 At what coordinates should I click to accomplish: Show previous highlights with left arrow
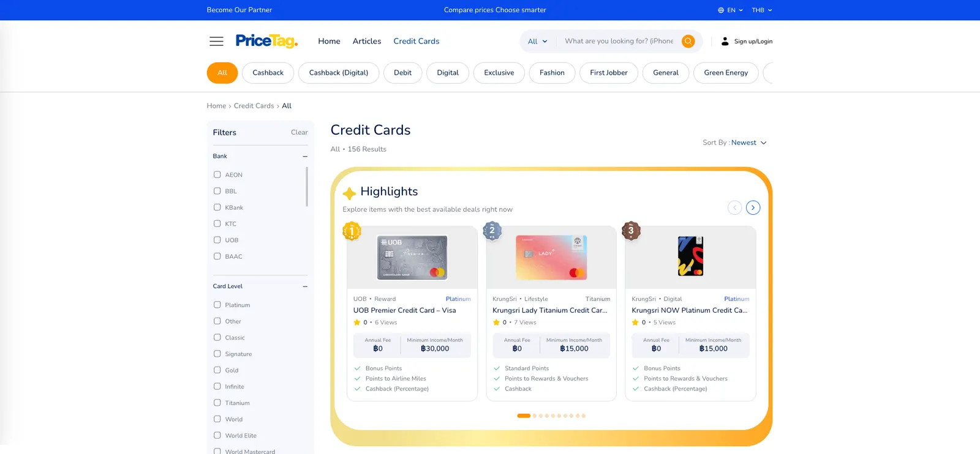[734, 207]
